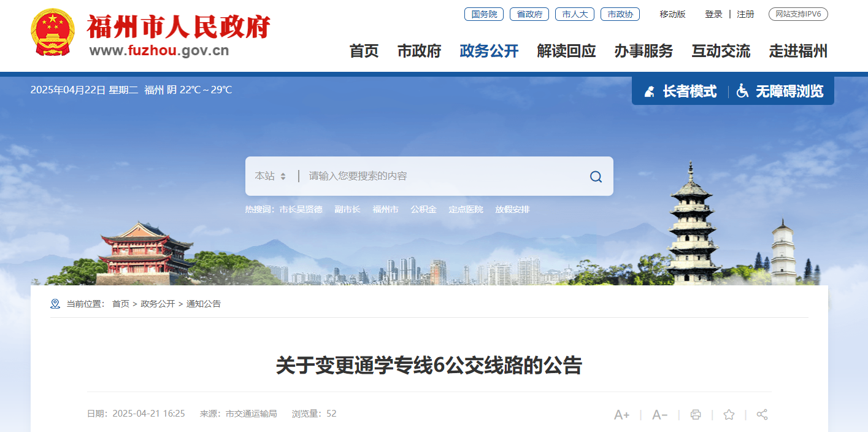The width and height of the screenshot is (868, 432).
Task: Turn on 无障碍浏览 accessible browsing
Action: click(x=780, y=91)
